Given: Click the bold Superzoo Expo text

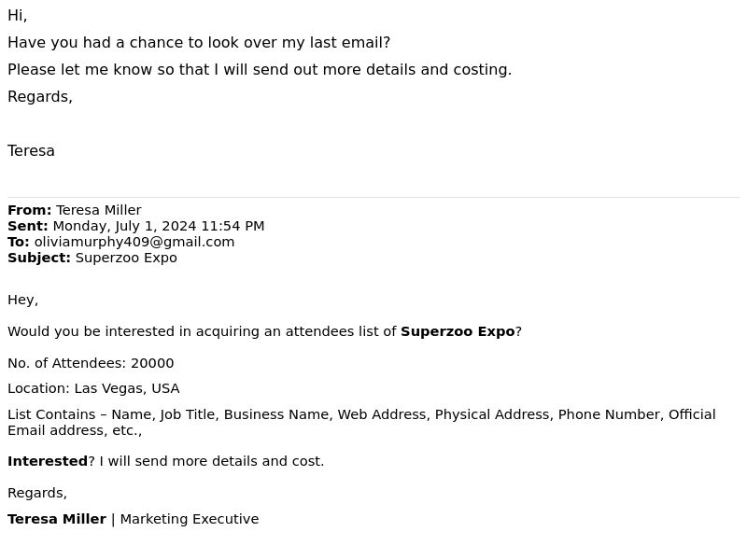Looking at the screenshot, I should click(x=458, y=331).
